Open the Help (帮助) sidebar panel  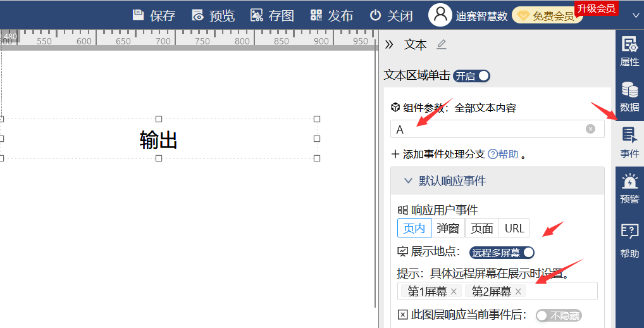pos(629,241)
